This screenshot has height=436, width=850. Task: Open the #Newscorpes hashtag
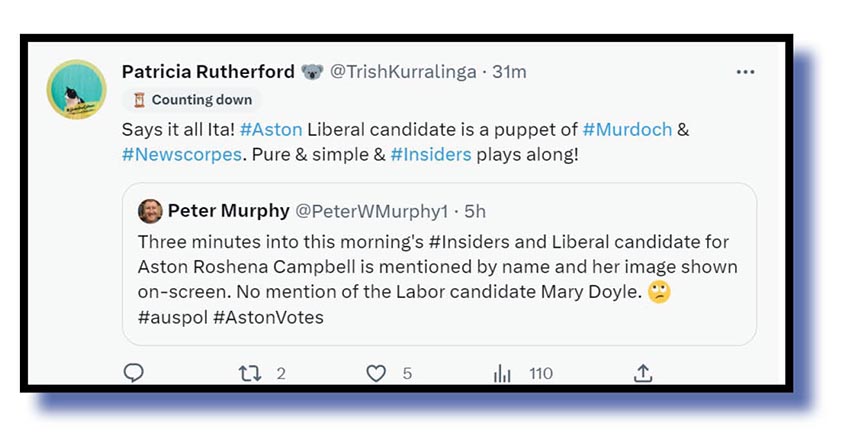pyautogui.click(x=182, y=155)
